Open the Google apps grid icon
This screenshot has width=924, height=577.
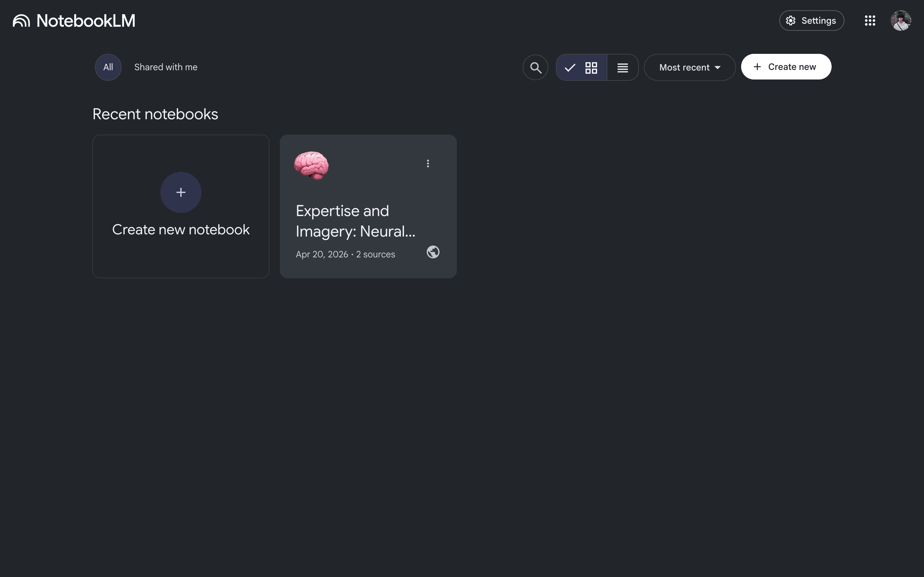click(870, 21)
